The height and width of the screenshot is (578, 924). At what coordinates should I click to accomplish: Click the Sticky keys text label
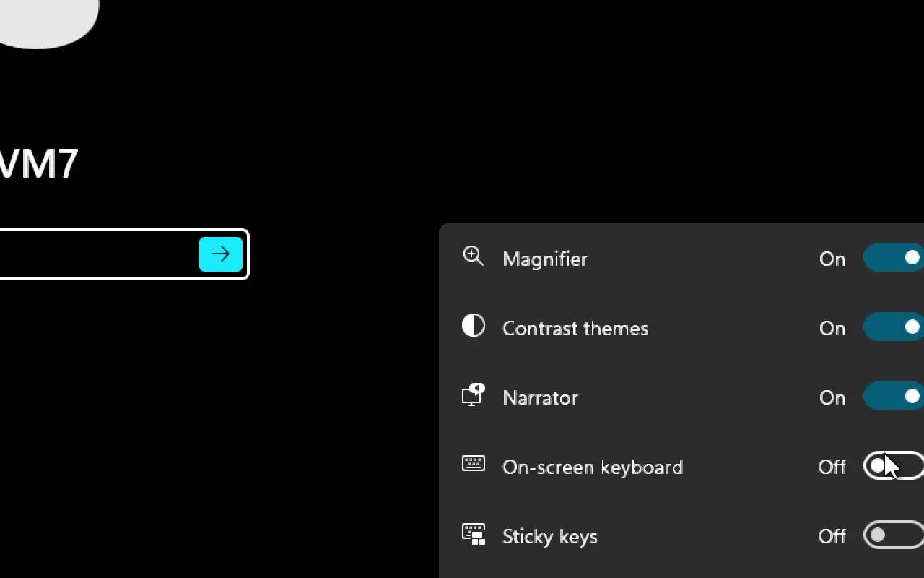click(x=550, y=536)
